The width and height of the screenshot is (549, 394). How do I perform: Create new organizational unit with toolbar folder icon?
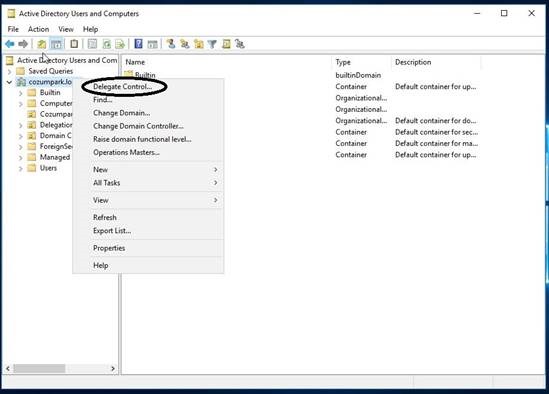tap(199, 44)
